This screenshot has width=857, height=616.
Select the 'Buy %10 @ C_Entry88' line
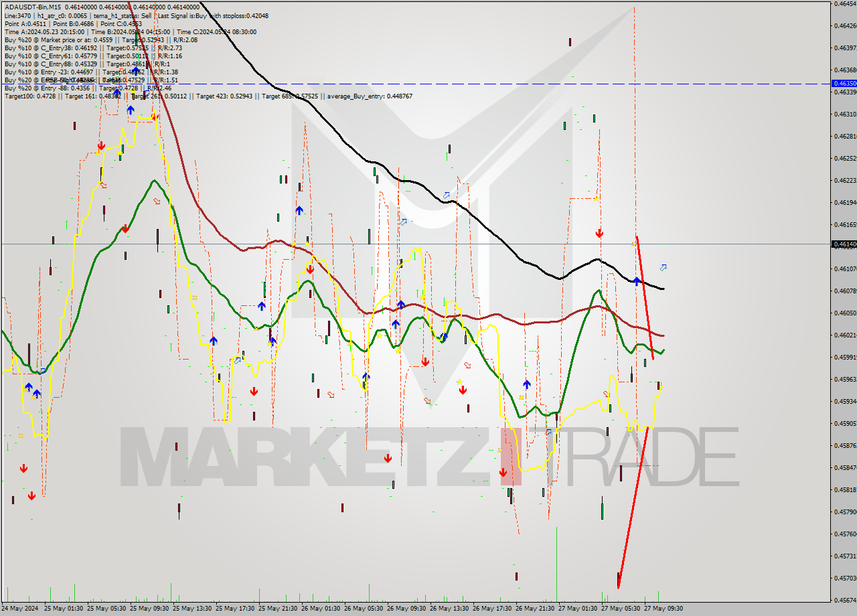tap(86, 64)
